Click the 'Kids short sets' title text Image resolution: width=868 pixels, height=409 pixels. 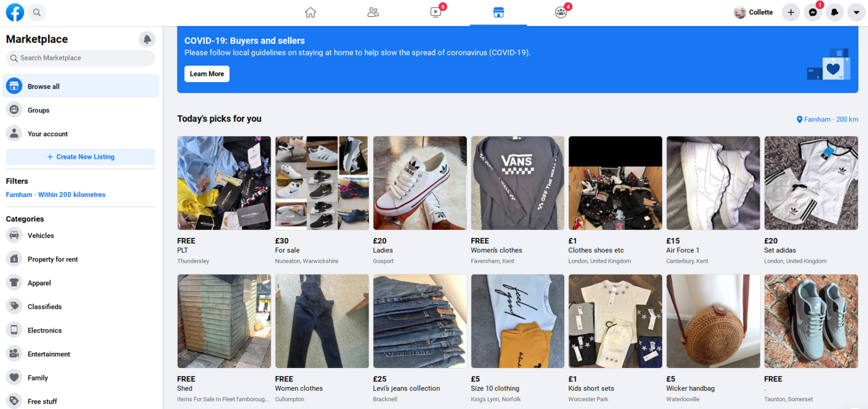[591, 388]
